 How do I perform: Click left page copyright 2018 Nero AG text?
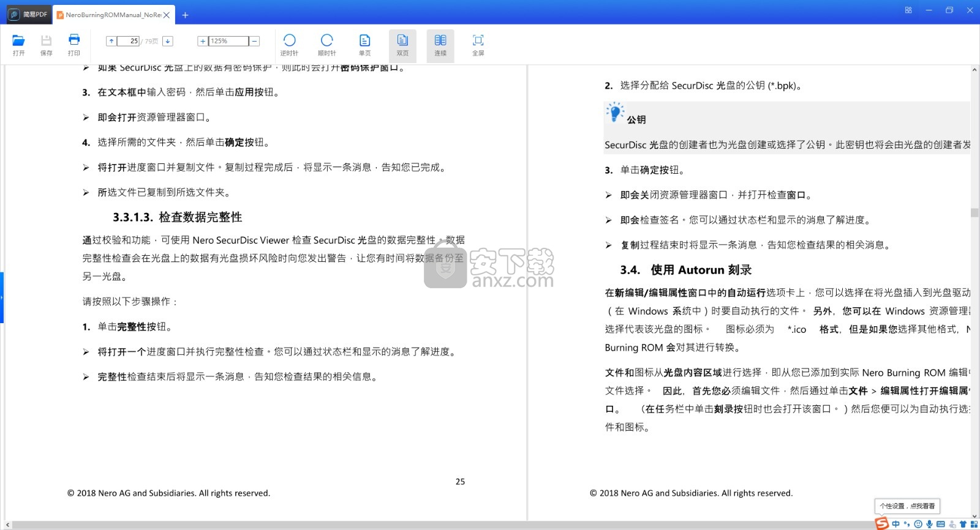click(x=168, y=493)
